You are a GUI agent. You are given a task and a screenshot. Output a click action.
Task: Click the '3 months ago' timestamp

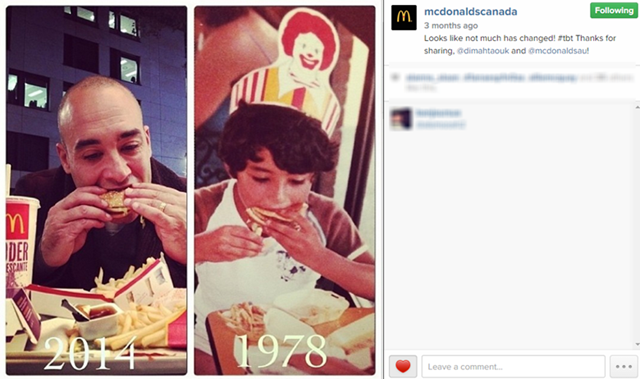[x=451, y=26]
